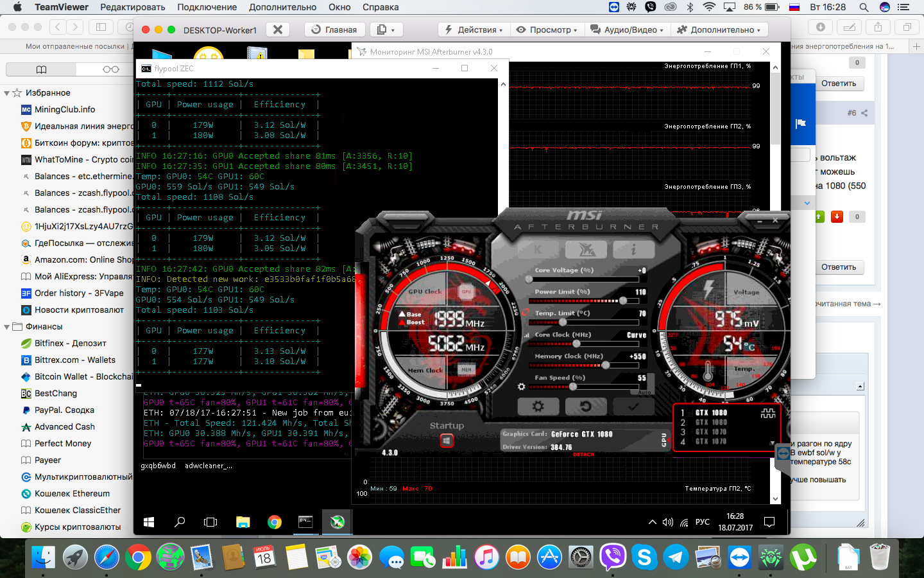Viewport: 924px width, 578px height.
Task: Open Дополнительно menu in menu bar
Action: coord(282,7)
